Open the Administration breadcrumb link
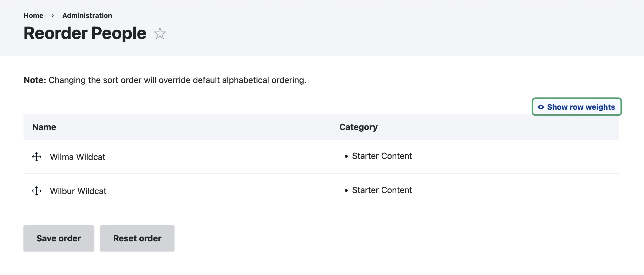This screenshot has width=644, height=275. (87, 15)
